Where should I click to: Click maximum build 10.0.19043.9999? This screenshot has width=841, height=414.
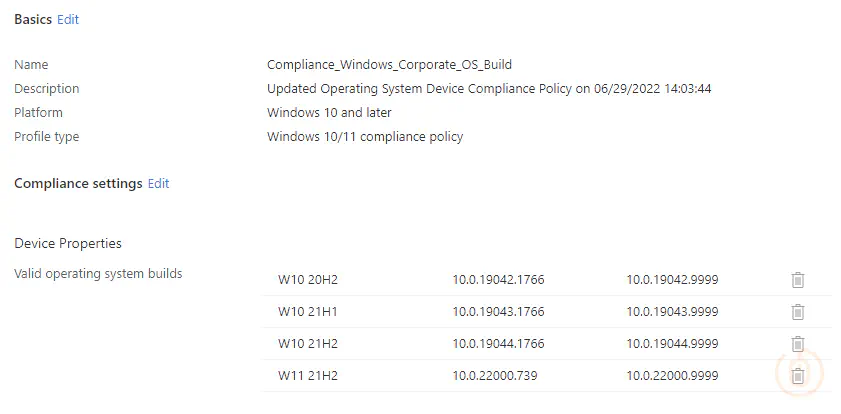673,312
